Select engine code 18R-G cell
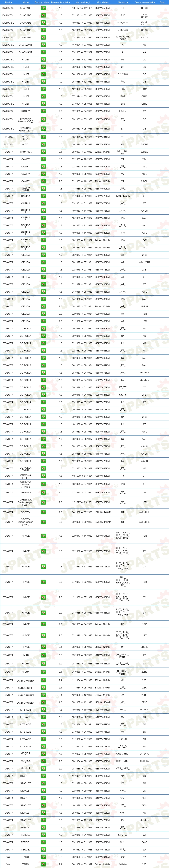 [x=145, y=307]
